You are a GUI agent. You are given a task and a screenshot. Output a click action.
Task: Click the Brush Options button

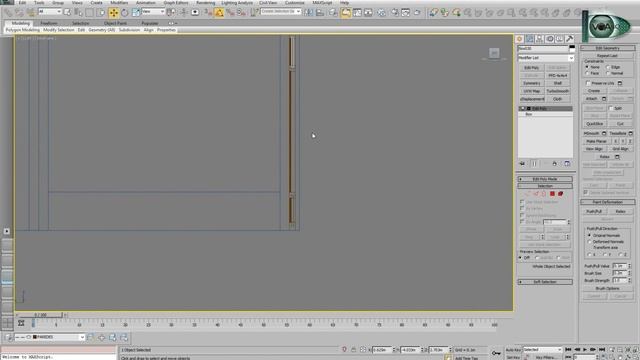(607, 288)
